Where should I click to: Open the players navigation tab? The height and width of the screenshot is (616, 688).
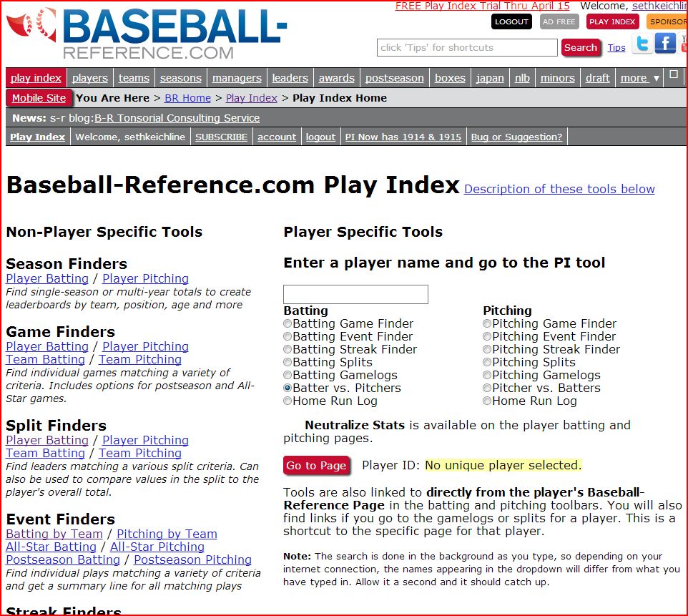tap(90, 77)
